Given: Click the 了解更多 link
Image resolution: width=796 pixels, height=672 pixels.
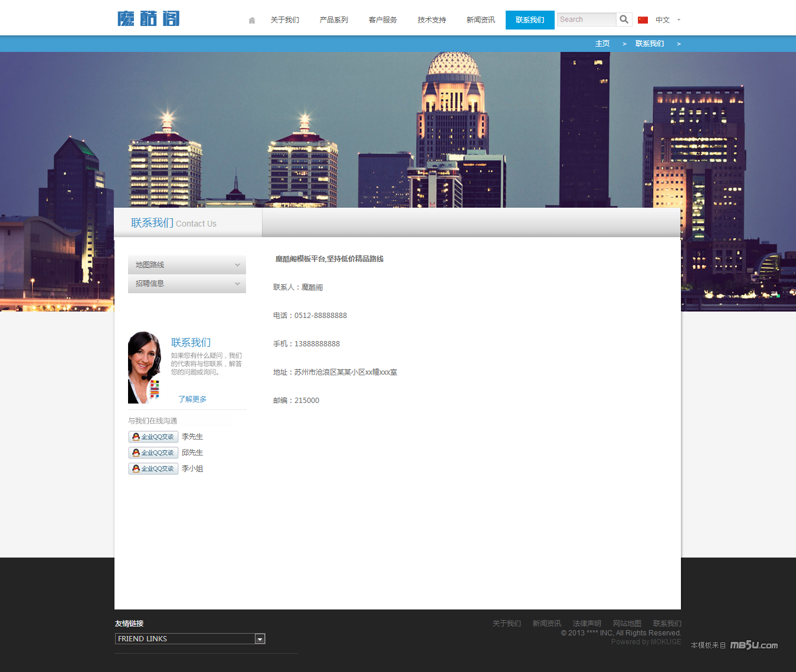Looking at the screenshot, I should click(x=192, y=399).
